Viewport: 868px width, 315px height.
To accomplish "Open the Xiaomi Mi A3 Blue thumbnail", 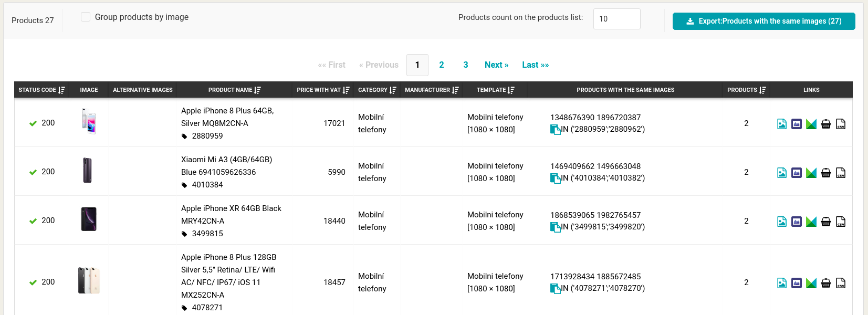I will pyautogui.click(x=88, y=170).
